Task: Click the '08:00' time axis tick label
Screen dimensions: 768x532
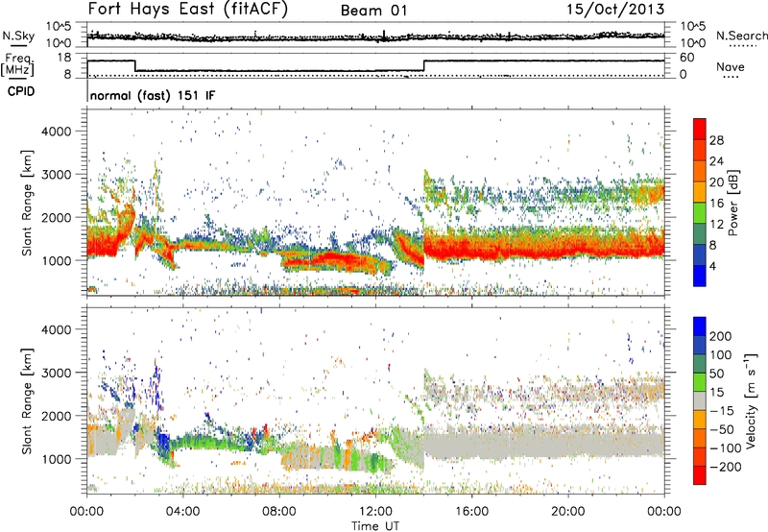Action: (279, 512)
